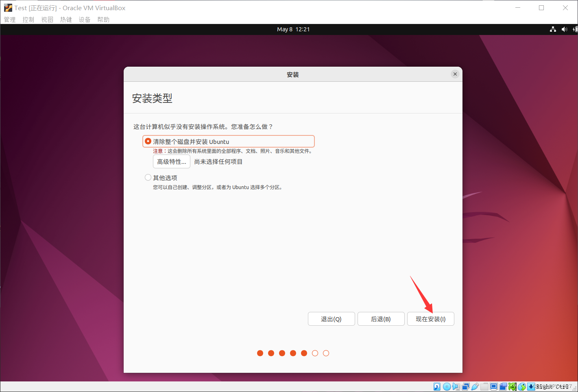Click the 退出(Q) quit button
This screenshot has height=392, width=578.
tap(332, 319)
